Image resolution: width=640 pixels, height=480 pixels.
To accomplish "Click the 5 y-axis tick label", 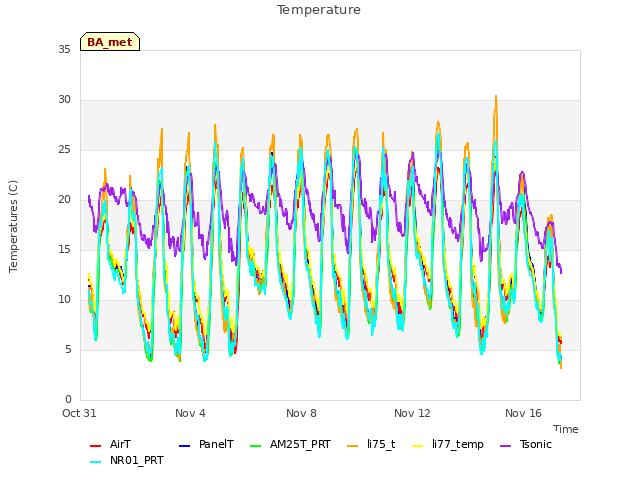I will pyautogui.click(x=68, y=350).
